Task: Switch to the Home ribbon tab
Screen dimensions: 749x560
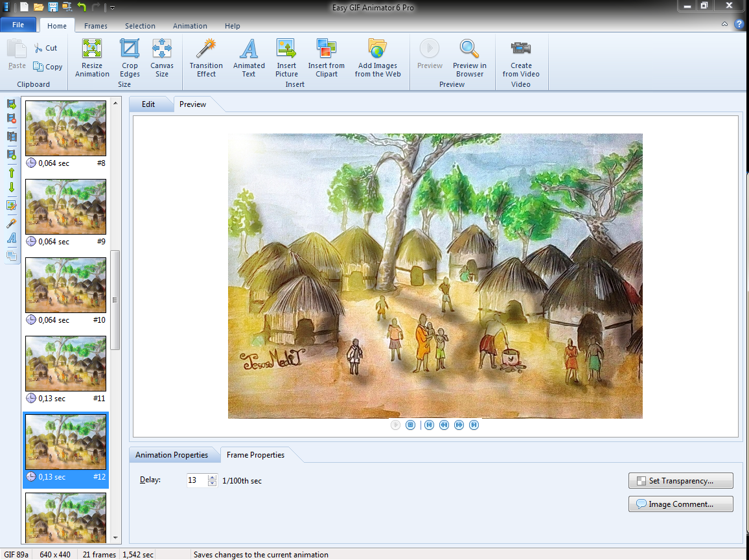Action: pos(57,26)
